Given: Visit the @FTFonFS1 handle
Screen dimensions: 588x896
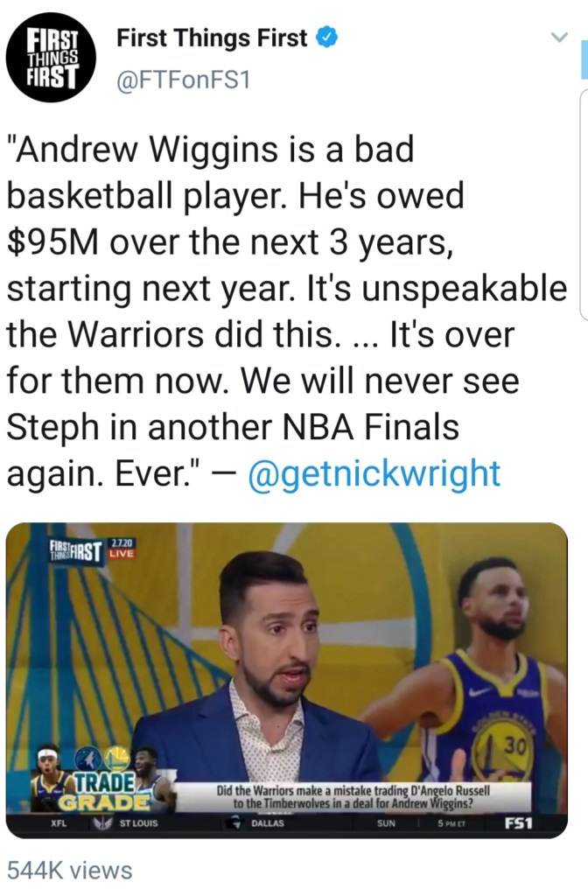Looking at the screenshot, I should pos(183,81).
